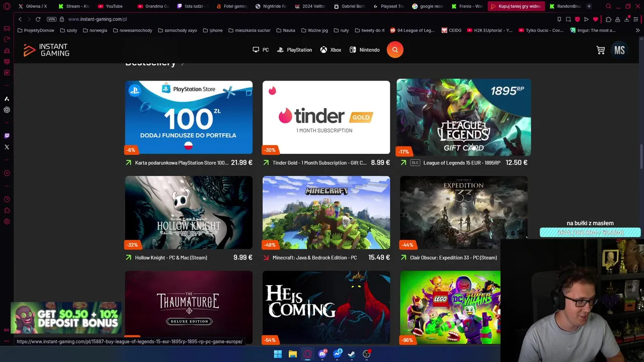The width and height of the screenshot is (644, 362).
Task: Open sidebar settings gear icon
Action: pos(7,222)
